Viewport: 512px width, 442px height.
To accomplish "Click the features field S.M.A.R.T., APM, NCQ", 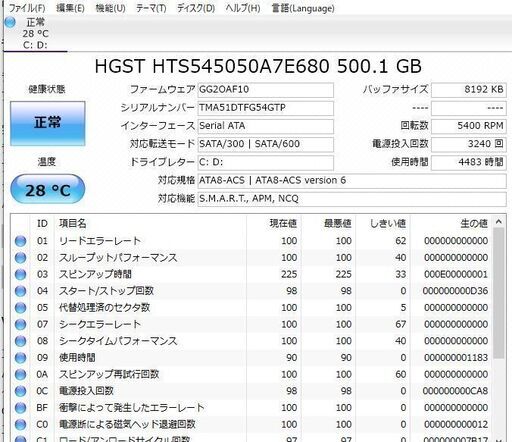I will pyautogui.click(x=352, y=199).
